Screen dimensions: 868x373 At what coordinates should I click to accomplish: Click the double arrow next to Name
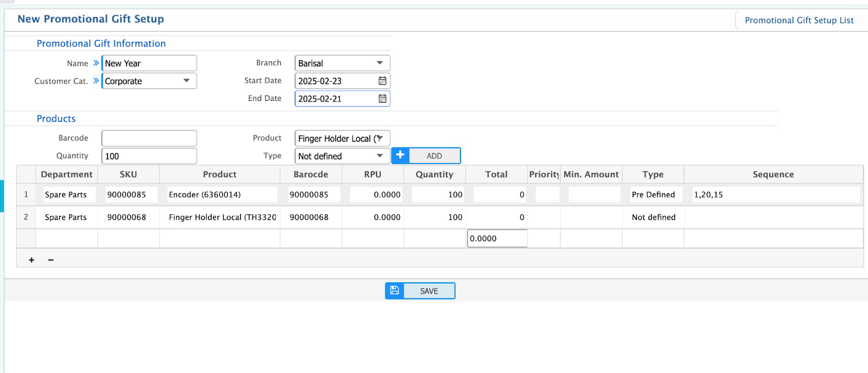pyautogui.click(x=96, y=63)
